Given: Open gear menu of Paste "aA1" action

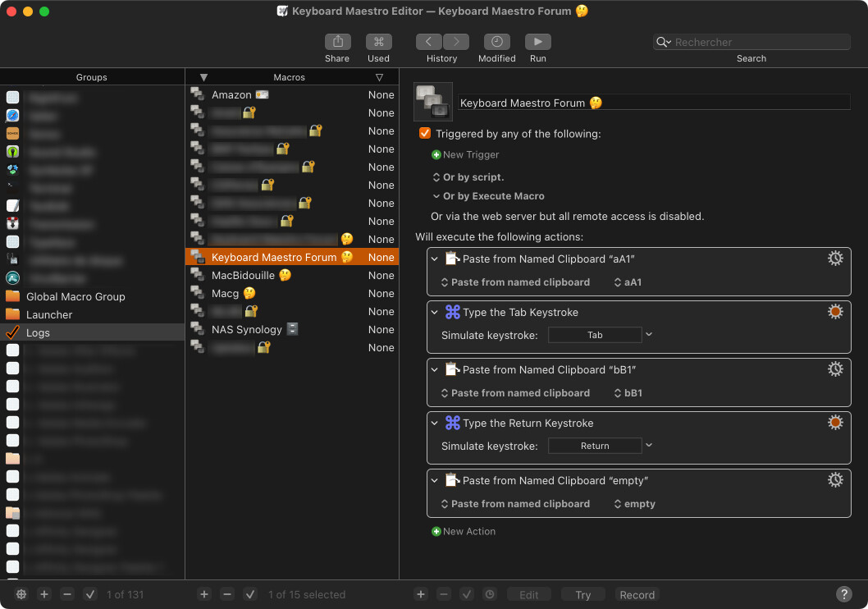Looking at the screenshot, I should point(835,258).
